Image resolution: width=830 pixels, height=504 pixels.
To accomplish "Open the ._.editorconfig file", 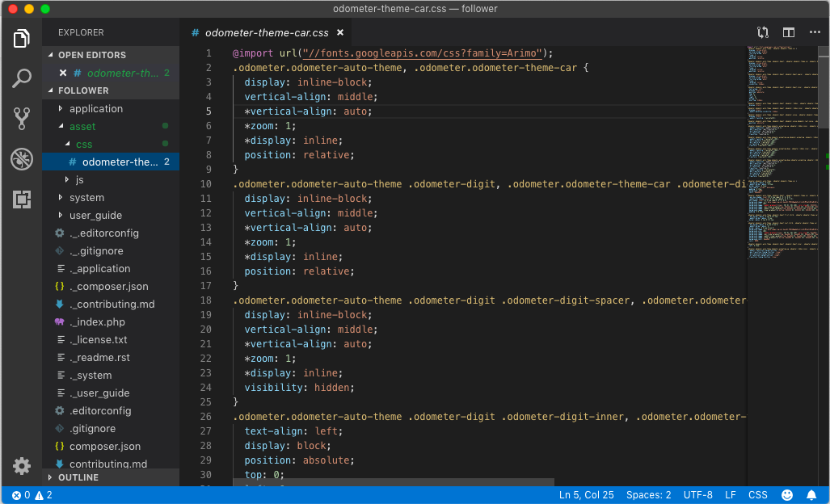I will pos(111,233).
